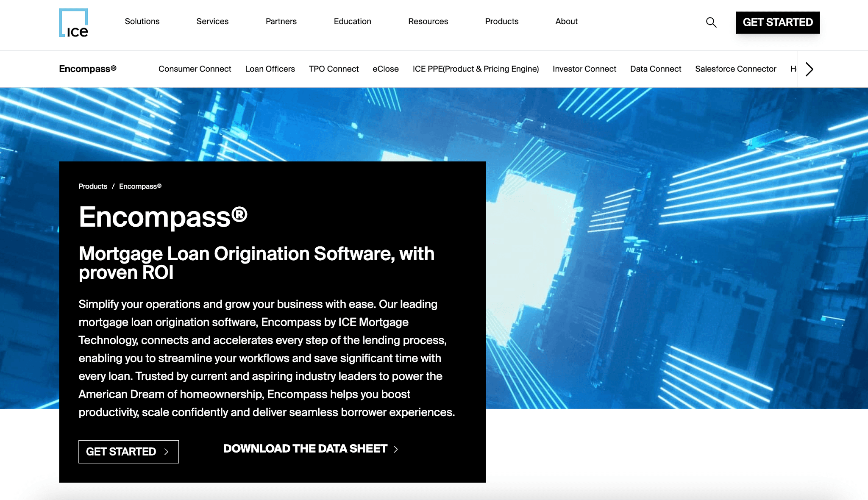Screen dimensions: 868x500
Task: Open the Resources menu
Action: (x=428, y=21)
